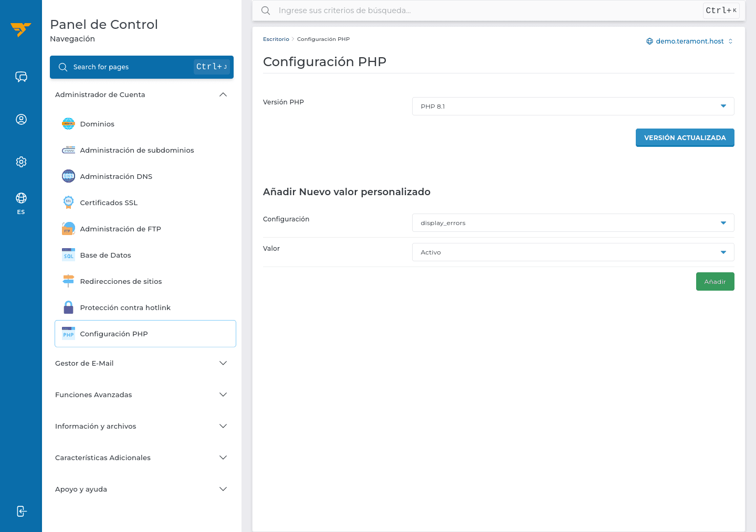756x532 pixels.
Task: Click the Certificados SSL badge icon
Action: click(68, 203)
